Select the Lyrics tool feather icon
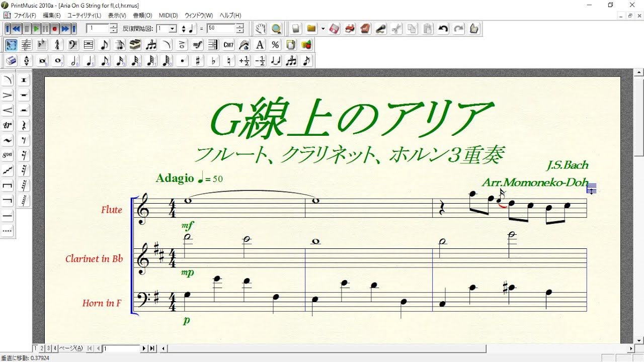This screenshot has height=362, width=644. pyautogui.click(x=244, y=45)
